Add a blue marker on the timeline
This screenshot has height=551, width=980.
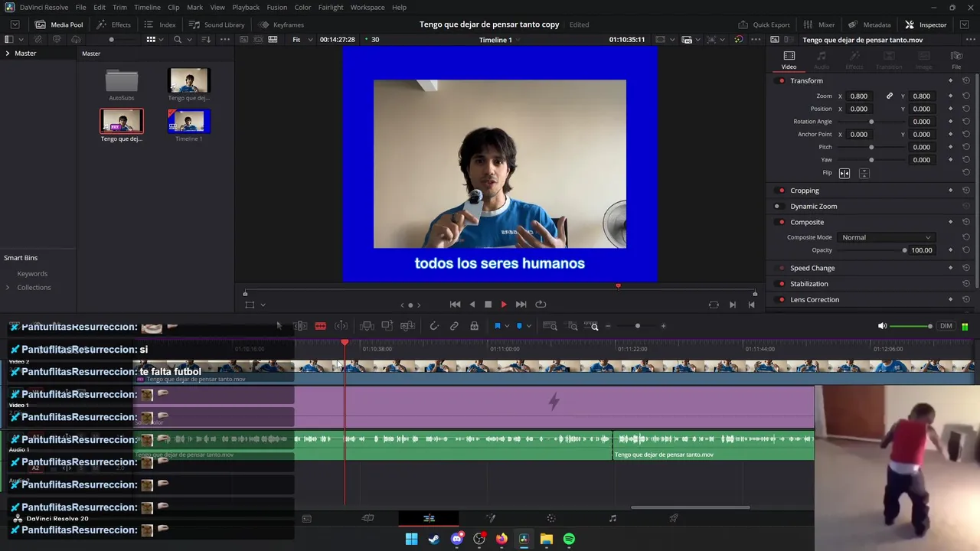[519, 326]
